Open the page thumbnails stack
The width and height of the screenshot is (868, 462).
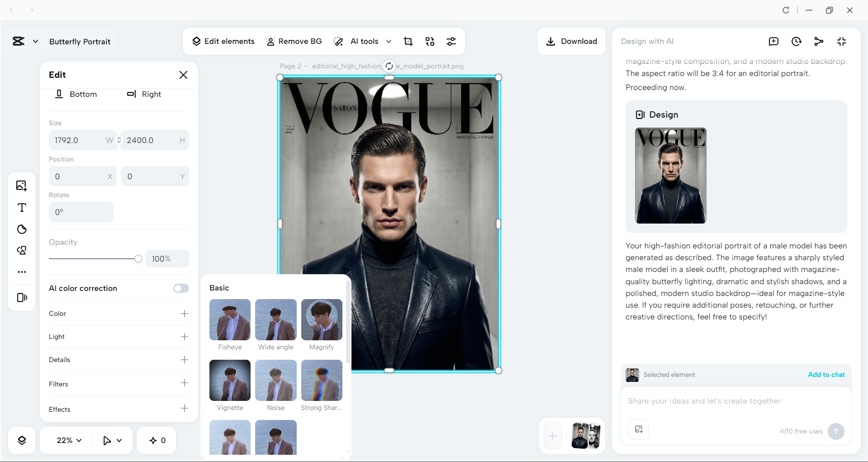click(586, 436)
